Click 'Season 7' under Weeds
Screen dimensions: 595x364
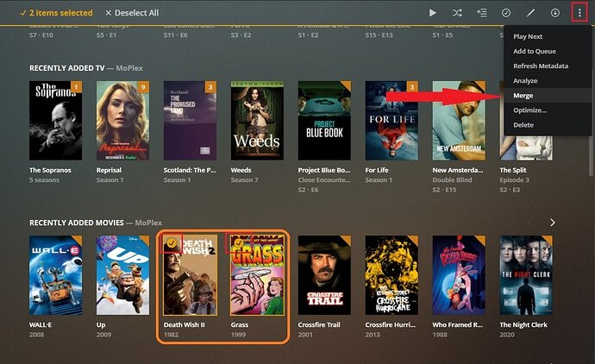pos(244,180)
